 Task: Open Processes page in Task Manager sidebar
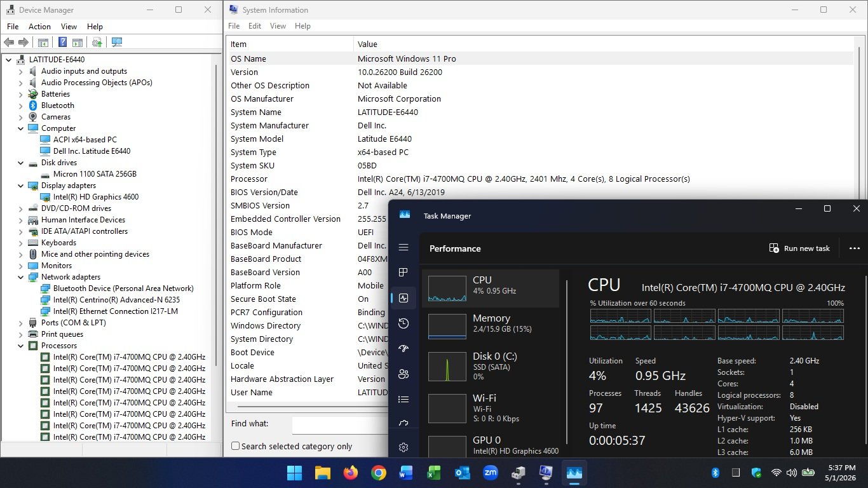tap(403, 273)
